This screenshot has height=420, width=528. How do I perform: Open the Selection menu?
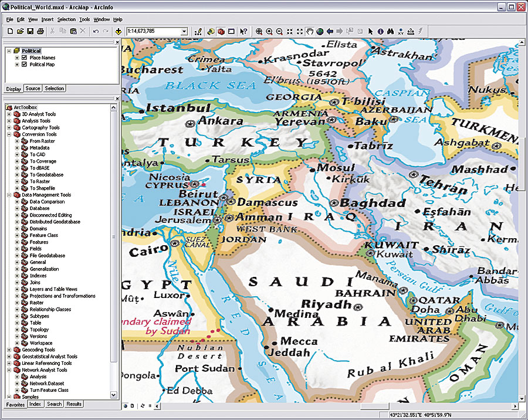pos(66,19)
